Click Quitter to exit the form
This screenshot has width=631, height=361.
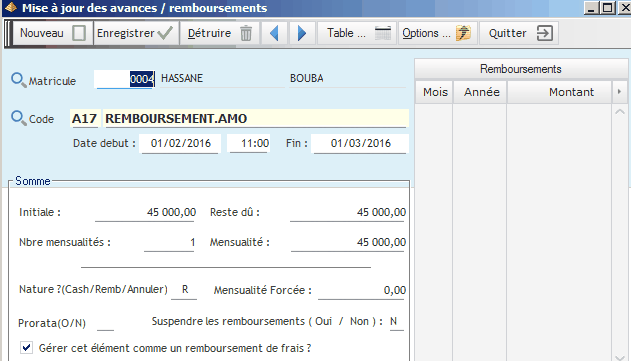(519, 33)
